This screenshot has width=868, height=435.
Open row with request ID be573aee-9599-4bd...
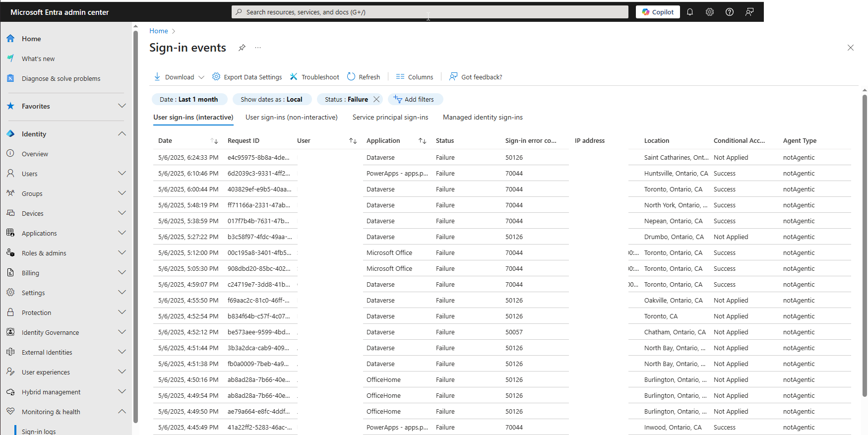click(x=502, y=332)
